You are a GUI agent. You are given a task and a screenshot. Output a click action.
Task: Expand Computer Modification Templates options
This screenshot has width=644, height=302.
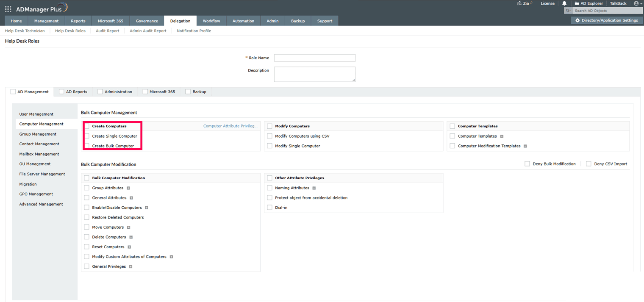[525, 146]
